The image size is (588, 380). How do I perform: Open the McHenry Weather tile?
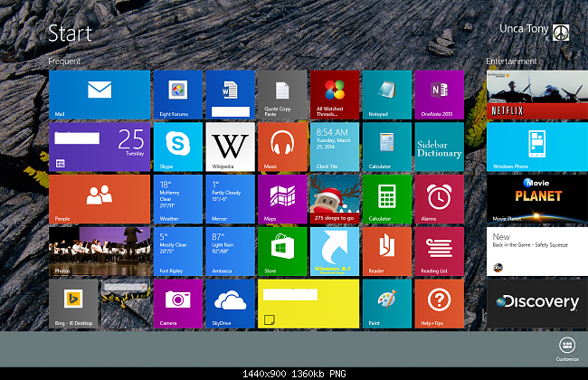[x=178, y=199]
